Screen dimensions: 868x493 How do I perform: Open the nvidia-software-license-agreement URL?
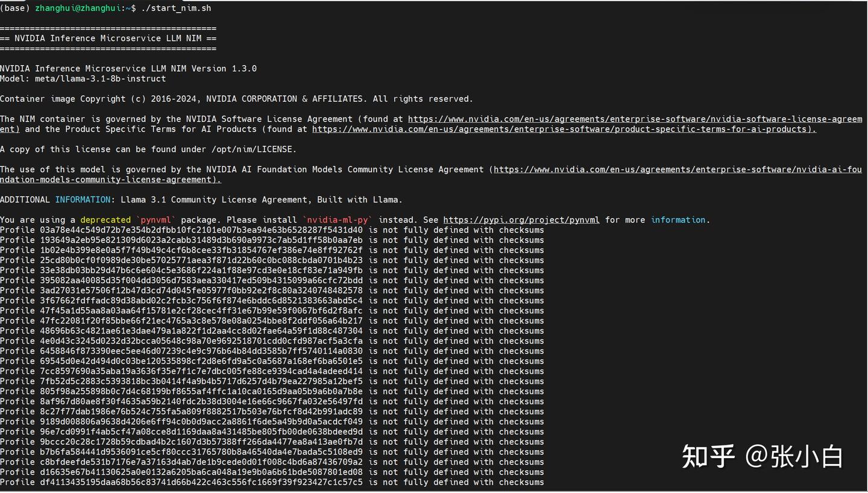[635, 119]
